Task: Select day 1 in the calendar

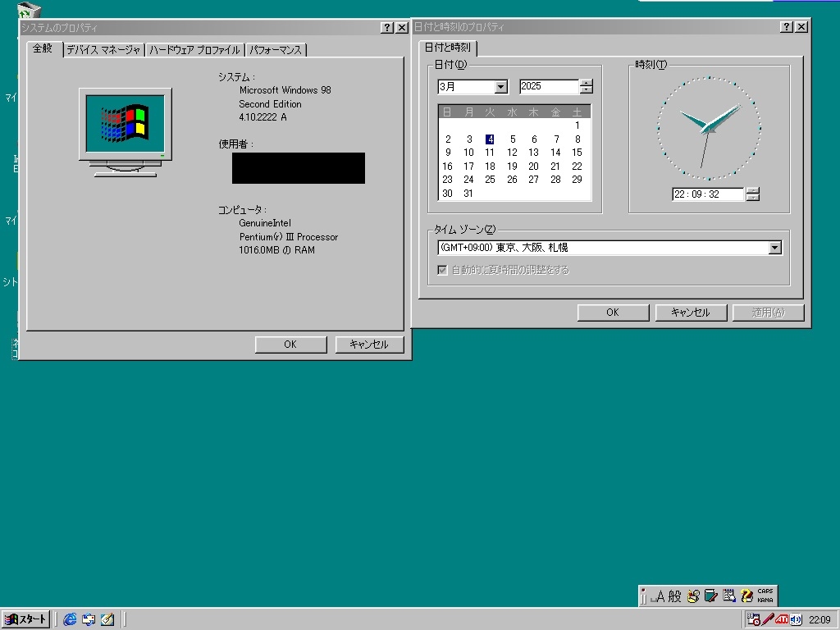Action: (x=577, y=126)
